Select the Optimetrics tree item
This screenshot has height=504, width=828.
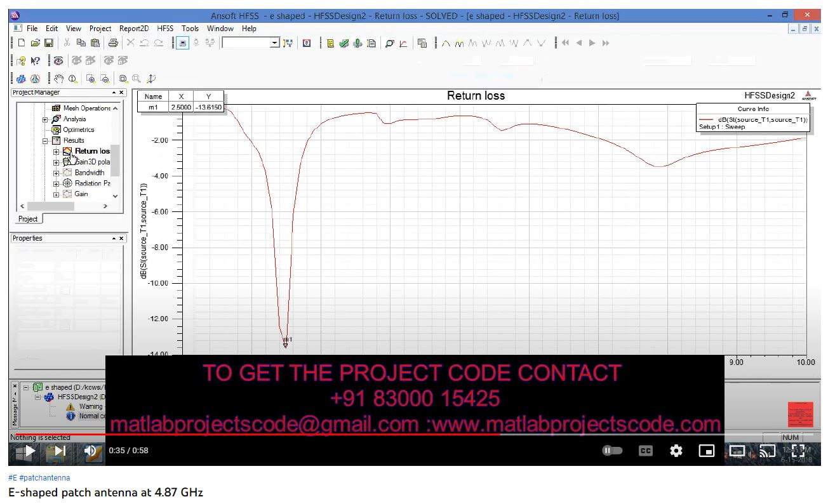(78, 130)
